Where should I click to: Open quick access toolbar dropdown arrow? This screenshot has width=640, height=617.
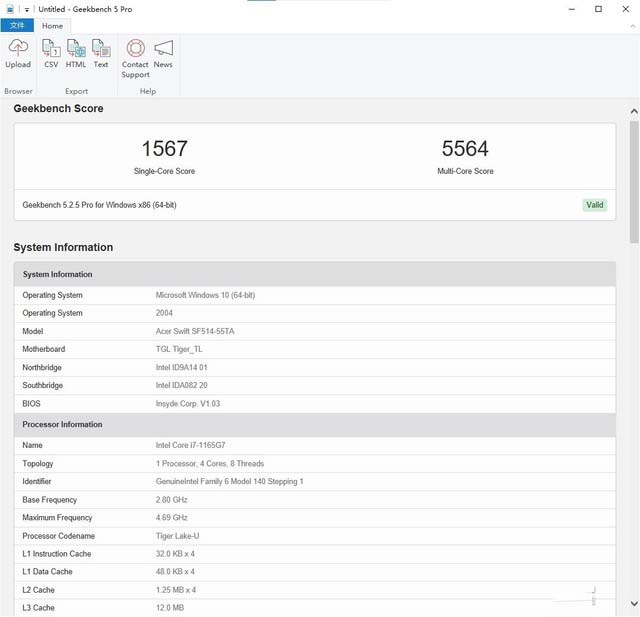[x=27, y=9]
